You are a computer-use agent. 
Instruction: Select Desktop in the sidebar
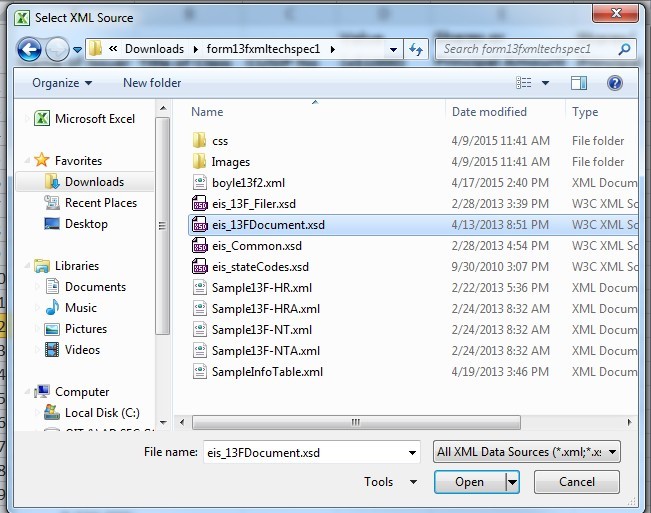click(76, 224)
